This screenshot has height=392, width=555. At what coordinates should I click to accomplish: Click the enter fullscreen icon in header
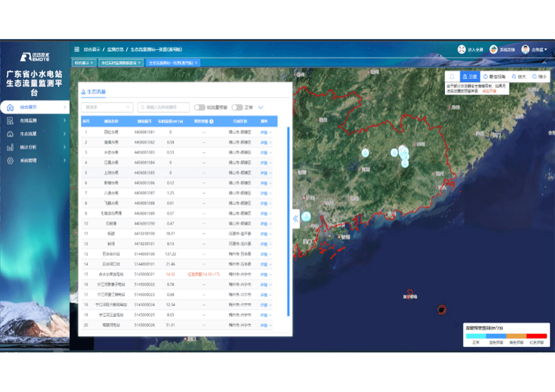(462, 49)
